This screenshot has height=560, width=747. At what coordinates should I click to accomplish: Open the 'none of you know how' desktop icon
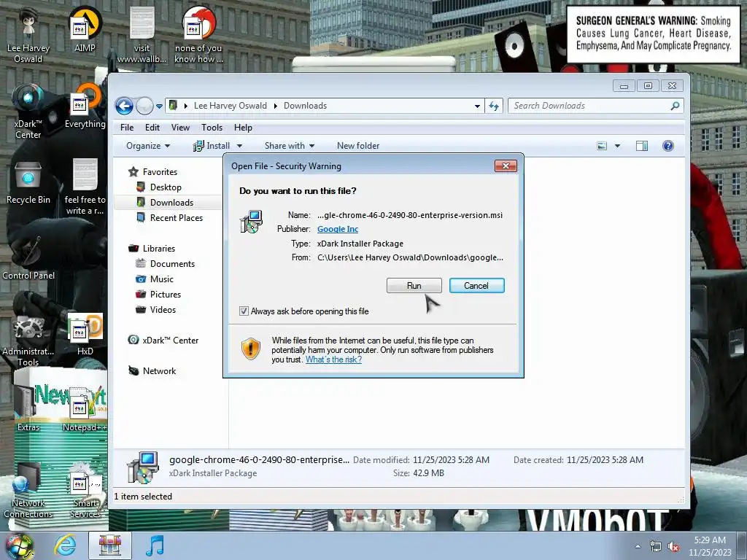pyautogui.click(x=198, y=34)
